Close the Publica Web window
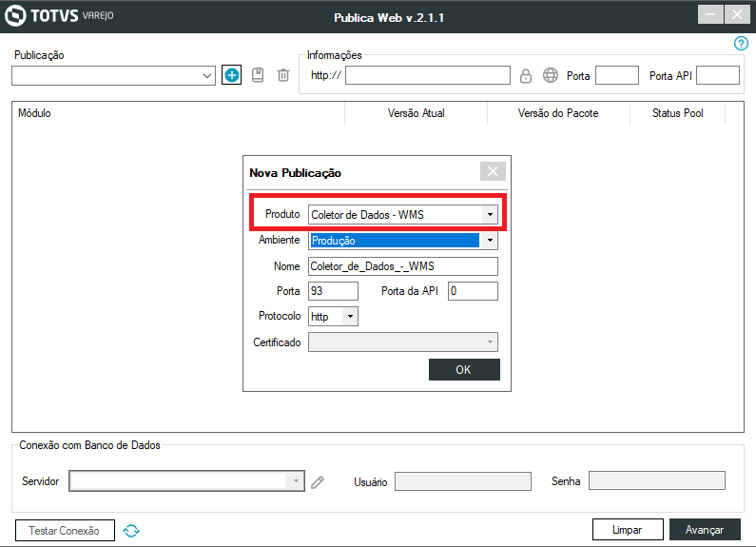The height and width of the screenshot is (547, 756). pyautogui.click(x=737, y=14)
